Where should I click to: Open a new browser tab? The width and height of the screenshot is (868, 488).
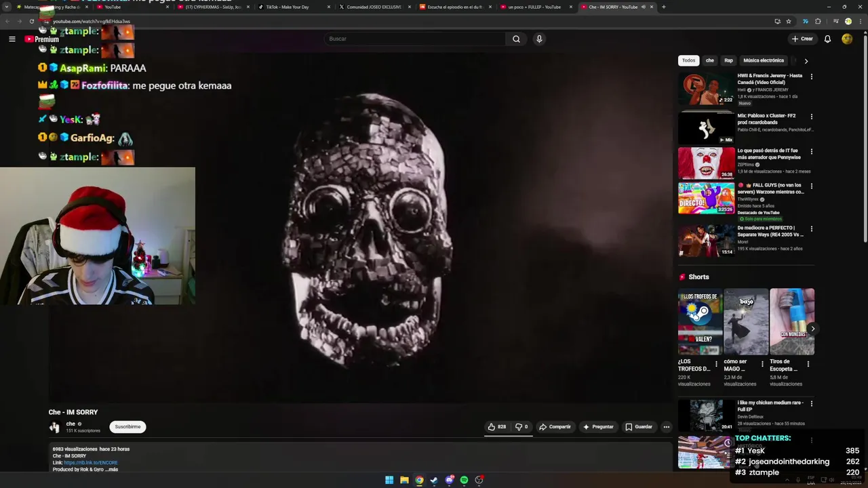point(663,7)
